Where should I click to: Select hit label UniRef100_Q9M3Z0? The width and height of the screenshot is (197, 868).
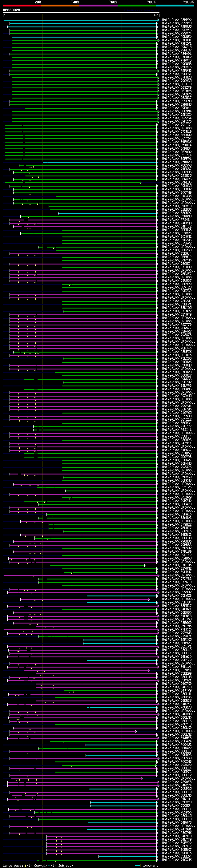tap(177, 115)
